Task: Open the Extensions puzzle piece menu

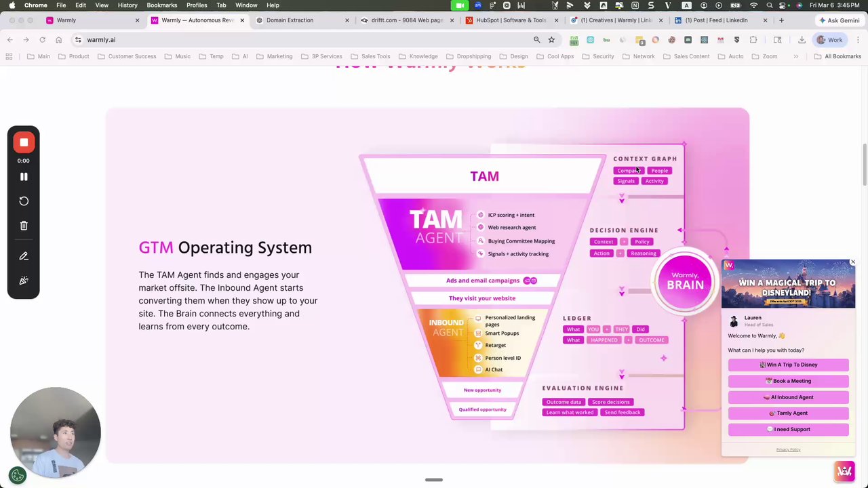Action: pyautogui.click(x=753, y=40)
